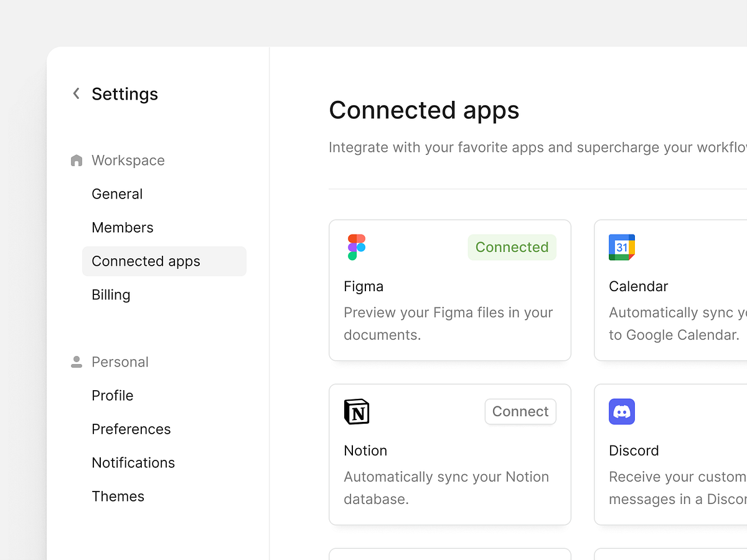
Task: Go to Billing settings
Action: click(x=111, y=295)
